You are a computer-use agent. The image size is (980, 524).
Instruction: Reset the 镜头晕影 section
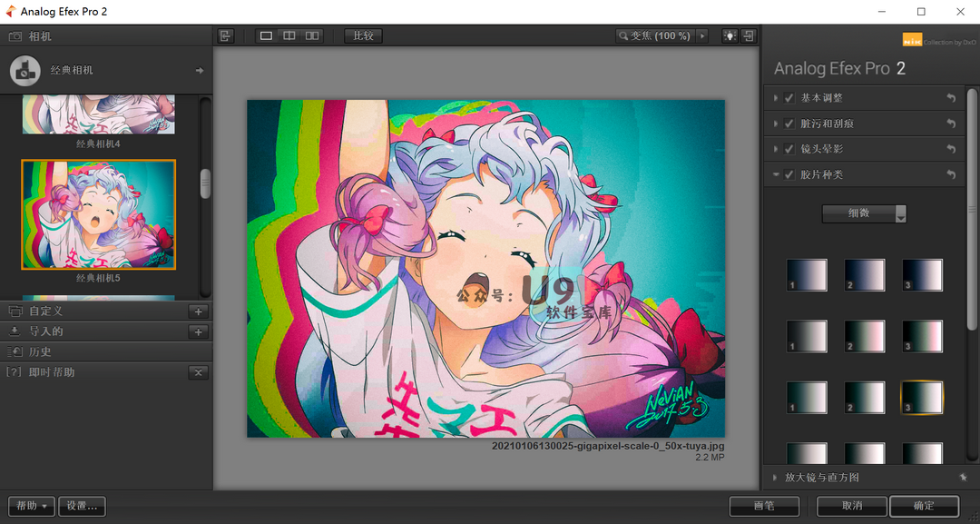(x=951, y=149)
